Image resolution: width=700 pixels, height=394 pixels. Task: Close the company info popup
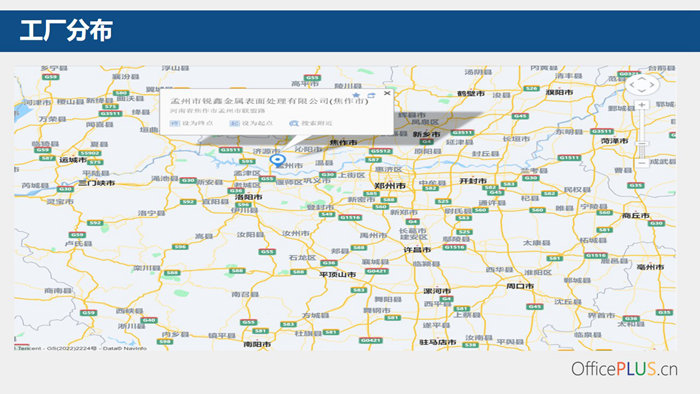coord(387,93)
